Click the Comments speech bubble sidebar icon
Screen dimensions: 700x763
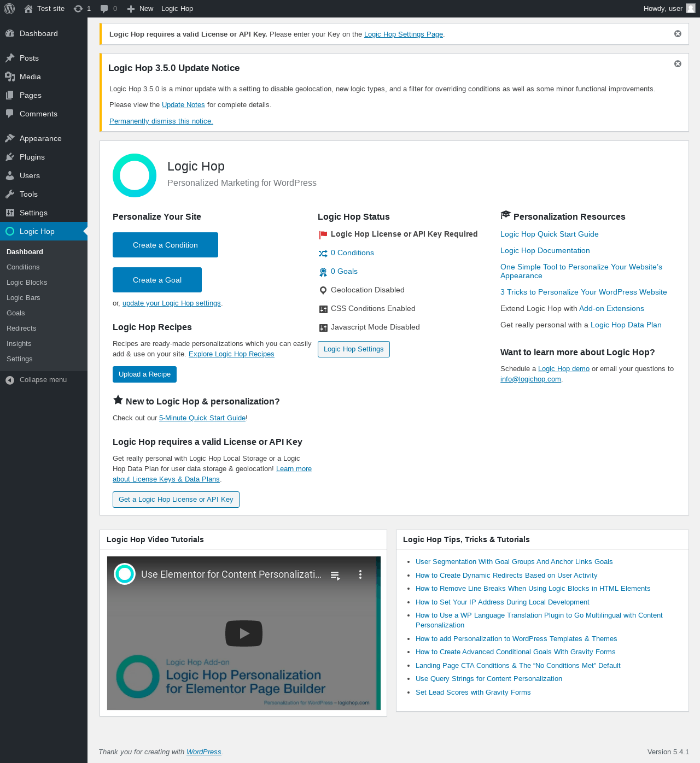coord(10,114)
